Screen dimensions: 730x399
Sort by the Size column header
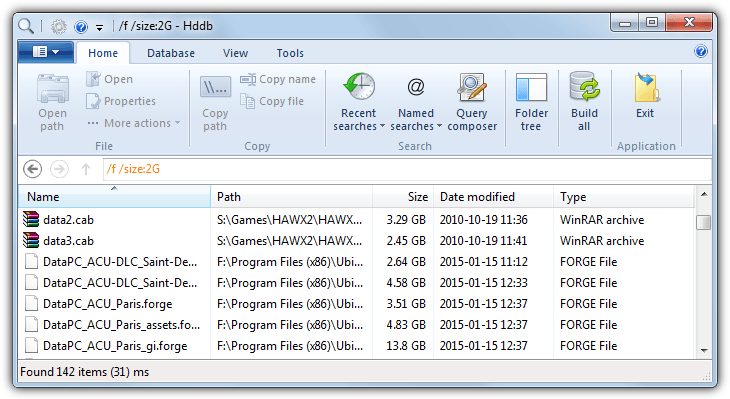[x=403, y=196]
